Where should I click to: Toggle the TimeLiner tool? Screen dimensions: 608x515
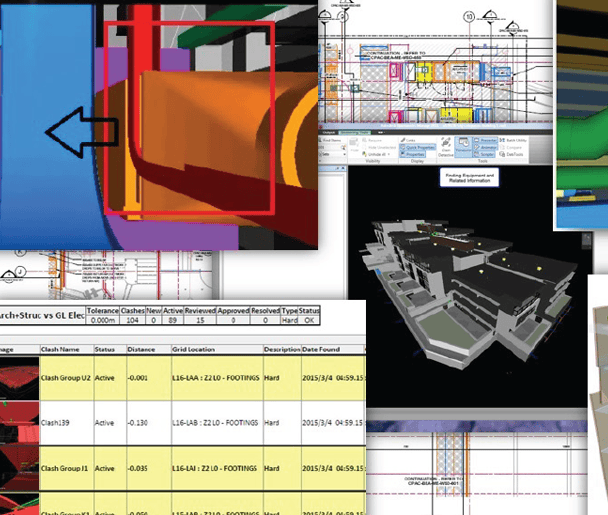[463, 147]
